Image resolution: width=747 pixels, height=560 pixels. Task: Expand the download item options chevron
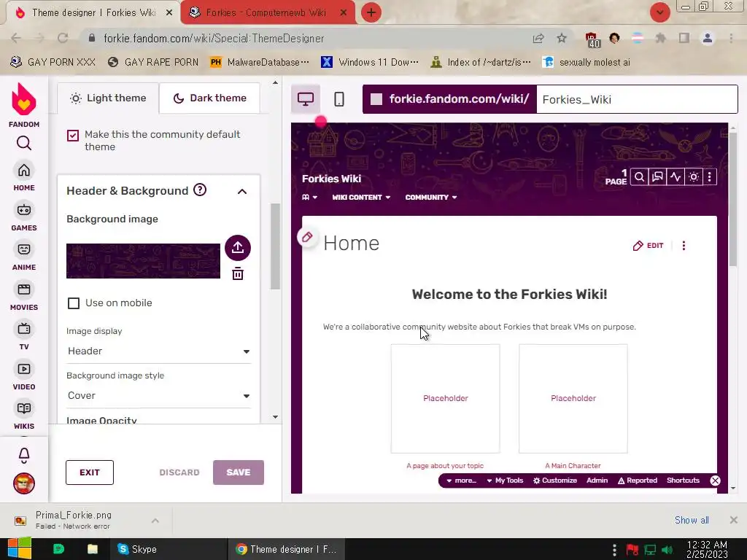coord(155,521)
